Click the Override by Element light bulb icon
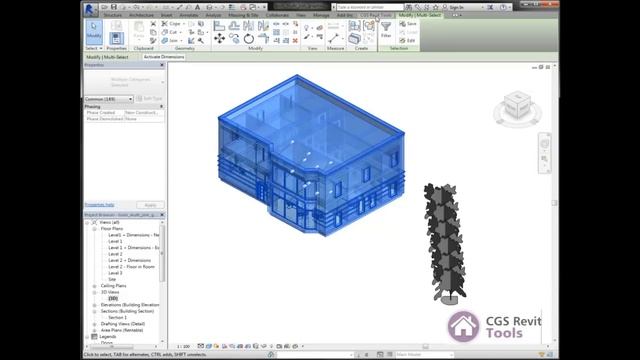Screen dimensions: 640x360 click(307, 27)
